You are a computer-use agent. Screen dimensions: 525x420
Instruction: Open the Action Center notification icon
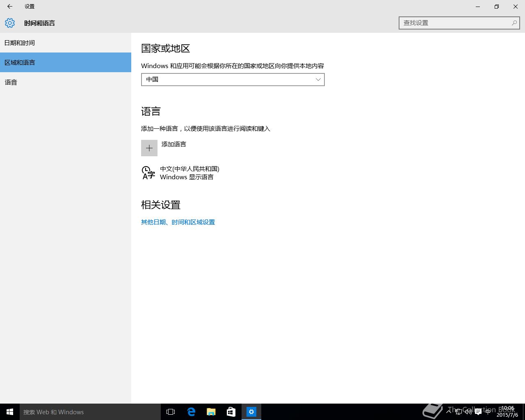pos(478,412)
